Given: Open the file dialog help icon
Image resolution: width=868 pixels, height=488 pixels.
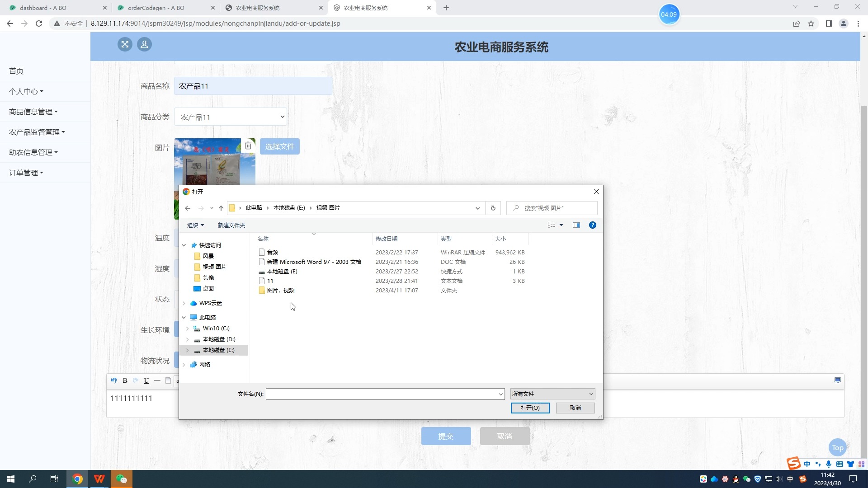Looking at the screenshot, I should 592,225.
